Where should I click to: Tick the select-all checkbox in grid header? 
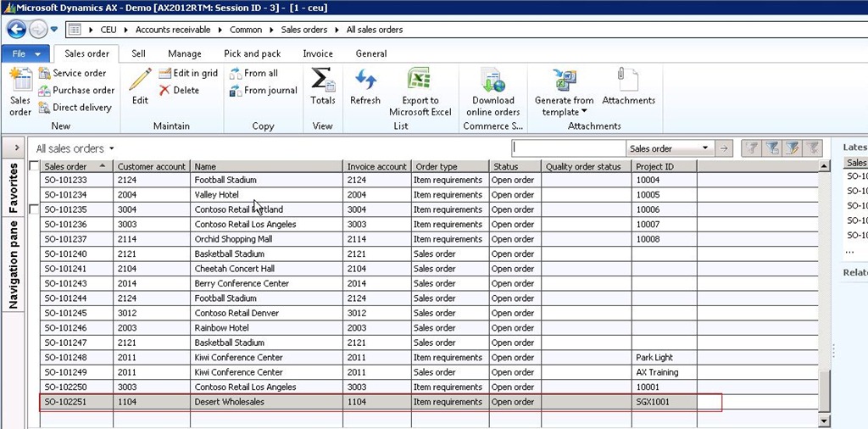35,166
